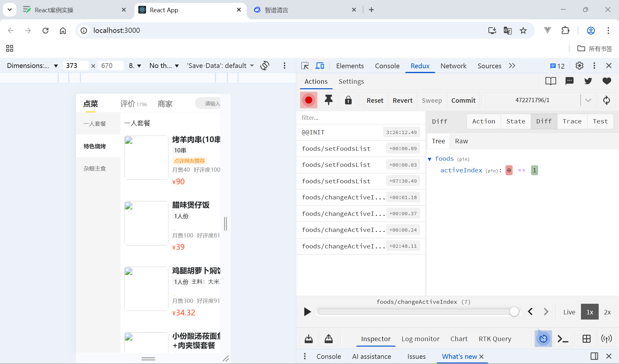Click the actions filter input field
Image resolution: width=619 pixels, height=364 pixels.
pyautogui.click(x=360, y=118)
